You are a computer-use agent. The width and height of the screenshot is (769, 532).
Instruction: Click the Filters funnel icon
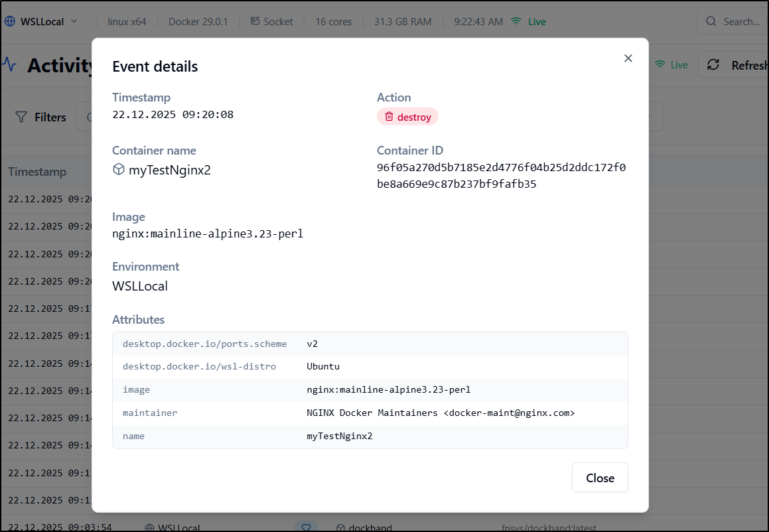[22, 117]
